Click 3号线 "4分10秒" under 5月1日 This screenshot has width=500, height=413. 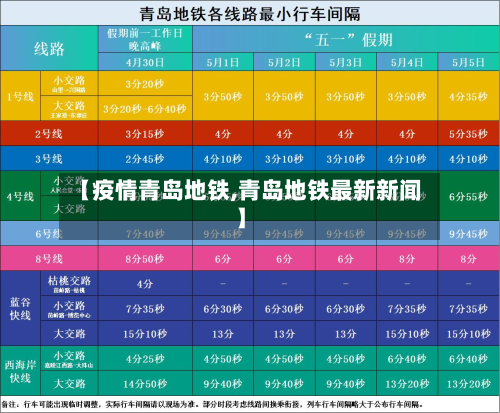pos(223,158)
